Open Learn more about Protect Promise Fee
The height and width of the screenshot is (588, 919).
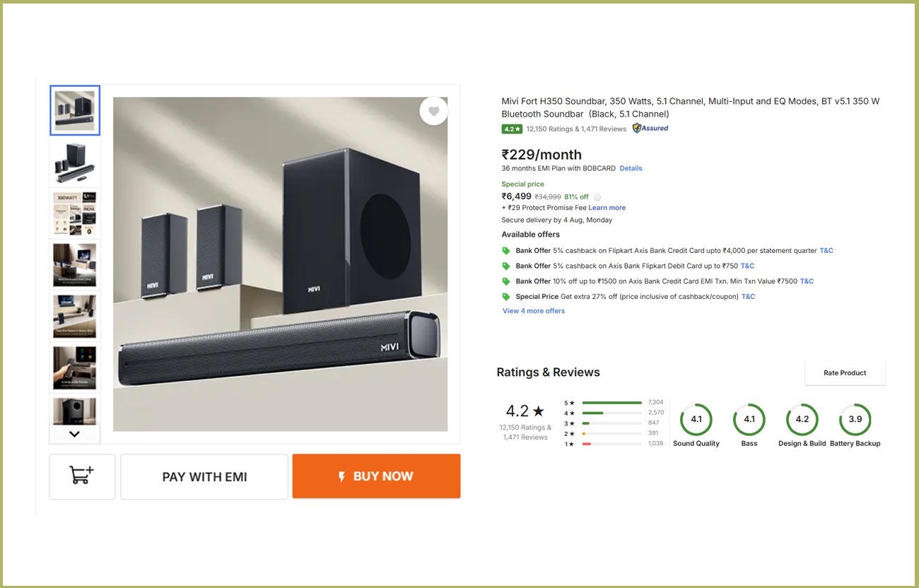pyautogui.click(x=607, y=208)
